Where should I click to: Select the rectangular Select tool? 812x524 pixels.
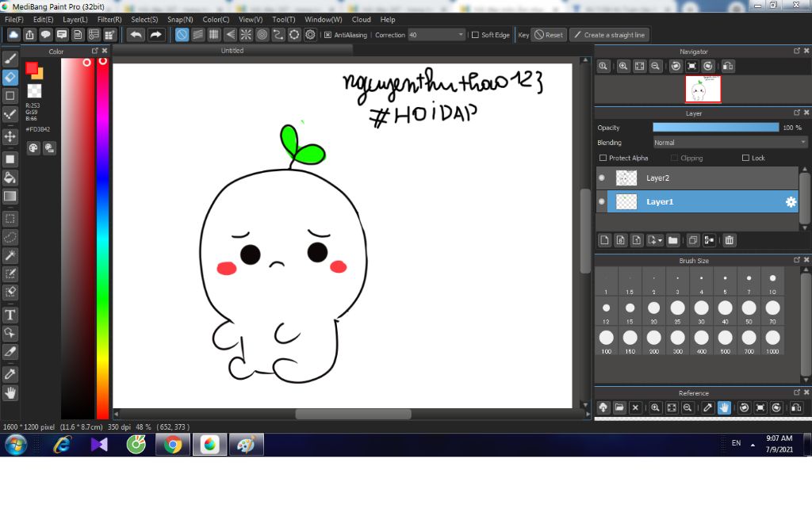(x=10, y=219)
